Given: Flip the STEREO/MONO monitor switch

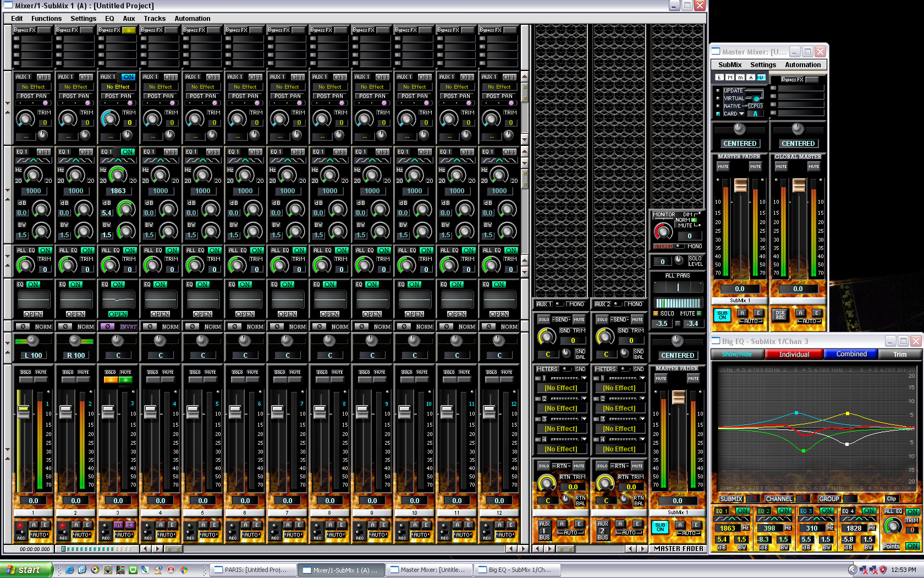Looking at the screenshot, I should coord(680,246).
